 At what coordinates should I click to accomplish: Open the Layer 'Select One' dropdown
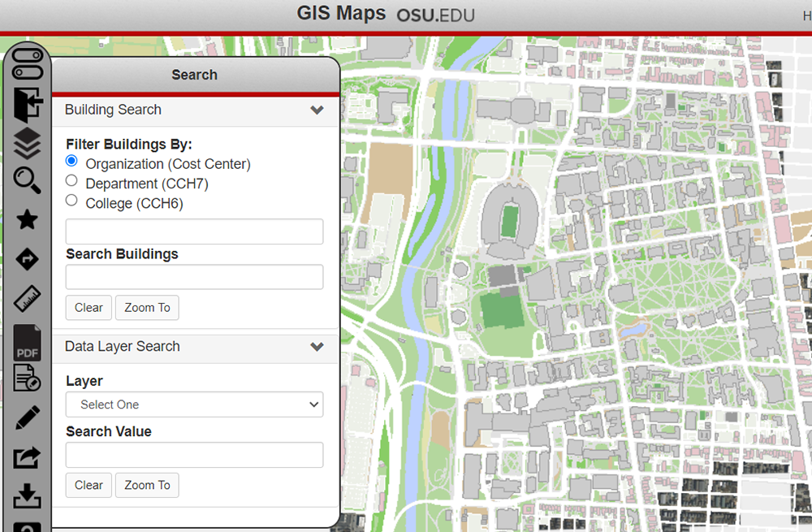coord(194,404)
